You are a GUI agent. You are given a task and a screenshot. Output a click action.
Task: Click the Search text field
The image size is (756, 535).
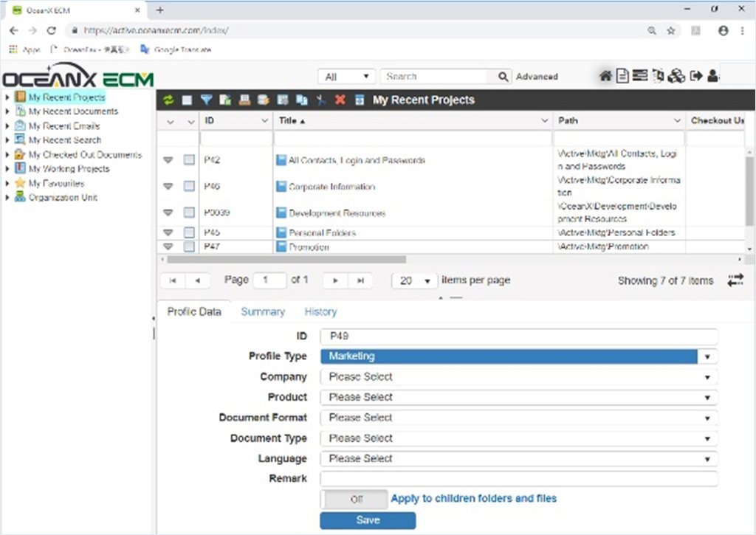click(435, 77)
